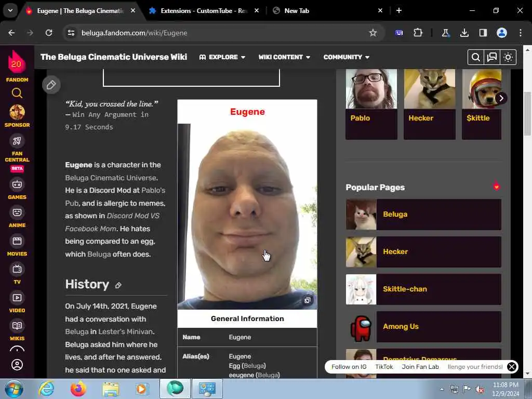Search the wiki using header magnifier
This screenshot has width=532, height=399.
(475, 57)
